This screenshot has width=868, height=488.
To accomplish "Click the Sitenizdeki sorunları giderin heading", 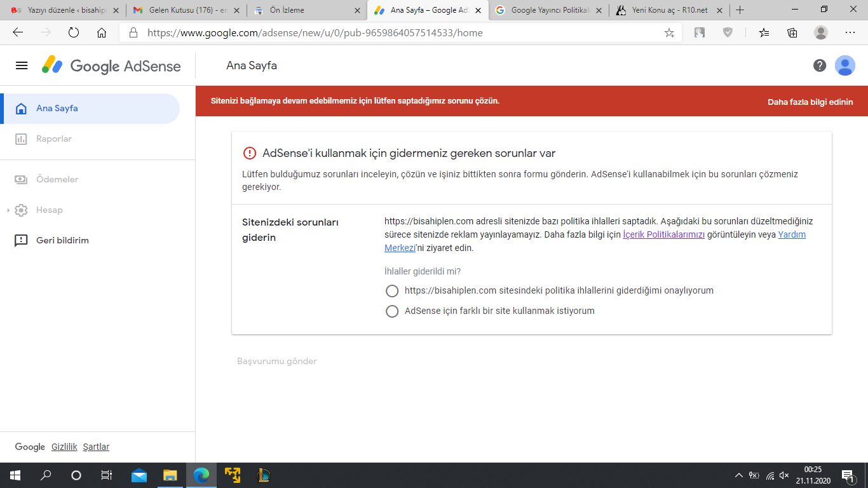I will pos(290,230).
